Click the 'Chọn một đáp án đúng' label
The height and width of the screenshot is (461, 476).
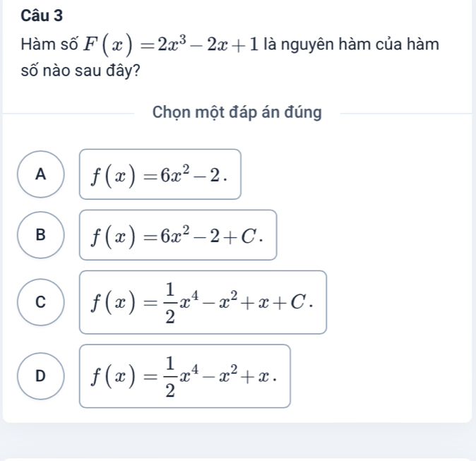pos(237,113)
